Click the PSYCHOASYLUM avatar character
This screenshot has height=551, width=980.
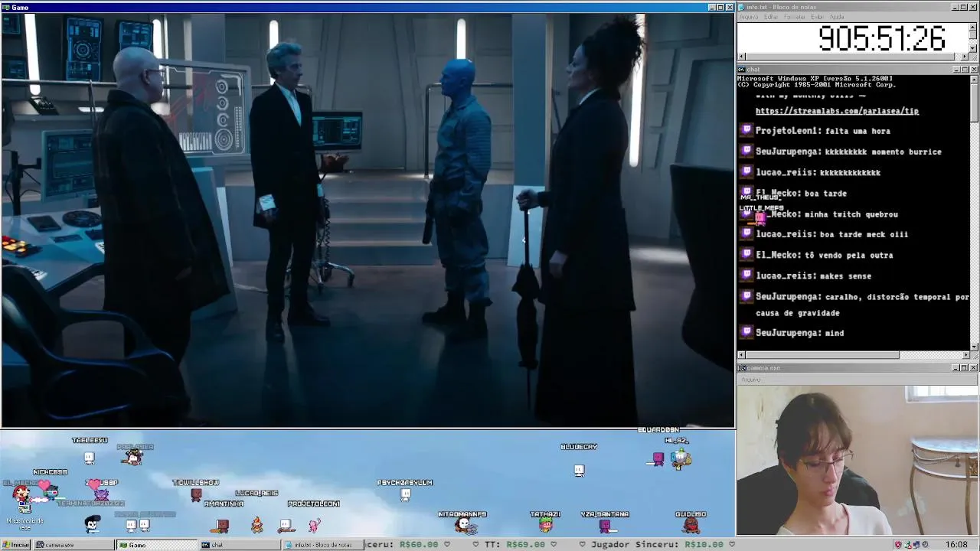click(405, 495)
